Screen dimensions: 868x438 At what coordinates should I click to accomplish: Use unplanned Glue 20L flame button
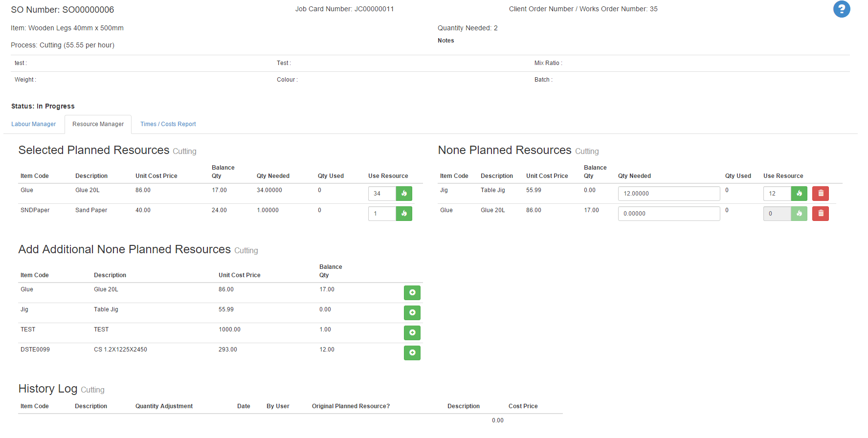point(799,214)
